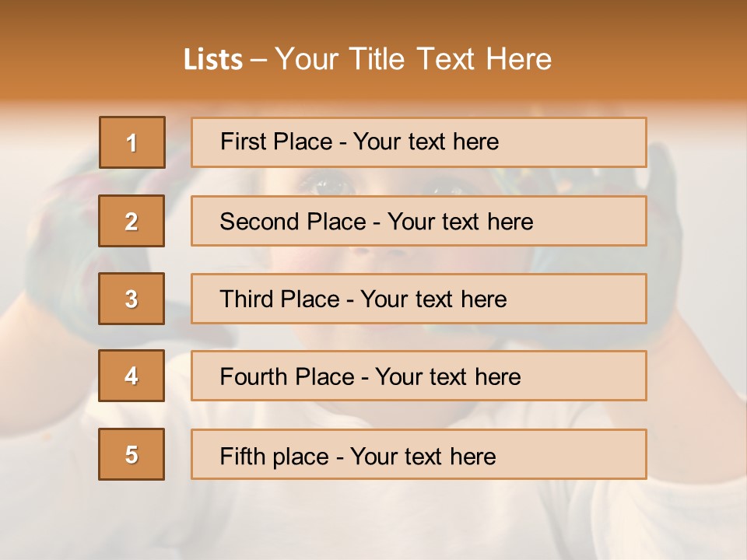The width and height of the screenshot is (747, 560).
Task: Click the Fourth Place text bar
Action: (x=419, y=376)
